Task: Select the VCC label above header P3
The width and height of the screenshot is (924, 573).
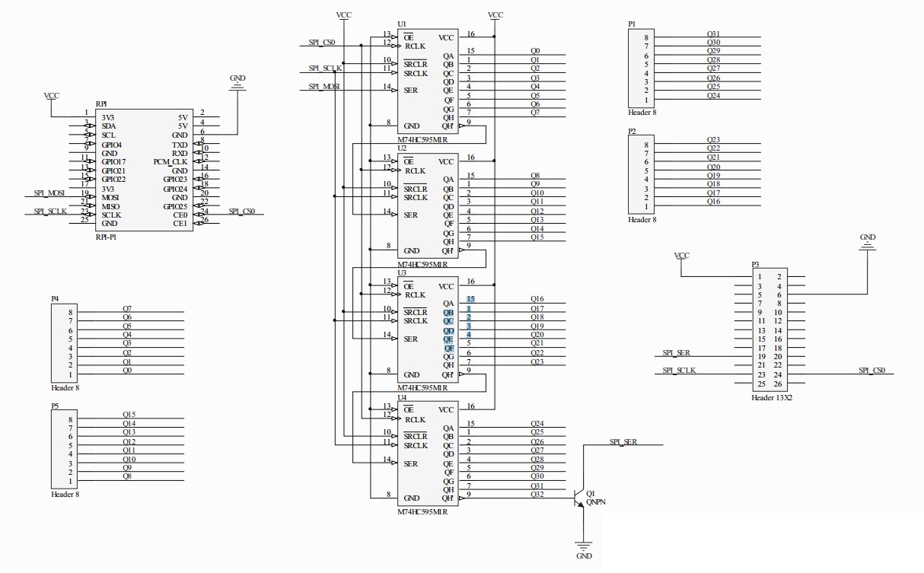Action: pyautogui.click(x=682, y=256)
